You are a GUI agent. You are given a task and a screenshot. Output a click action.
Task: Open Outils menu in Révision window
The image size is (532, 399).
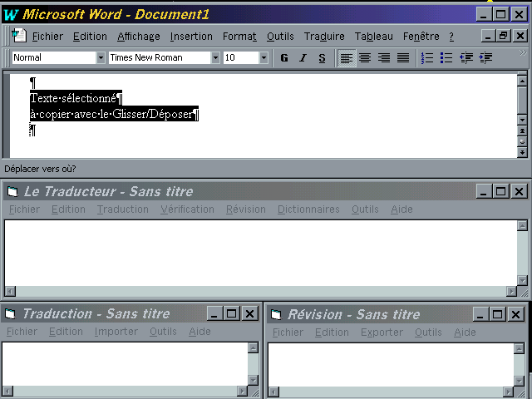428,332
